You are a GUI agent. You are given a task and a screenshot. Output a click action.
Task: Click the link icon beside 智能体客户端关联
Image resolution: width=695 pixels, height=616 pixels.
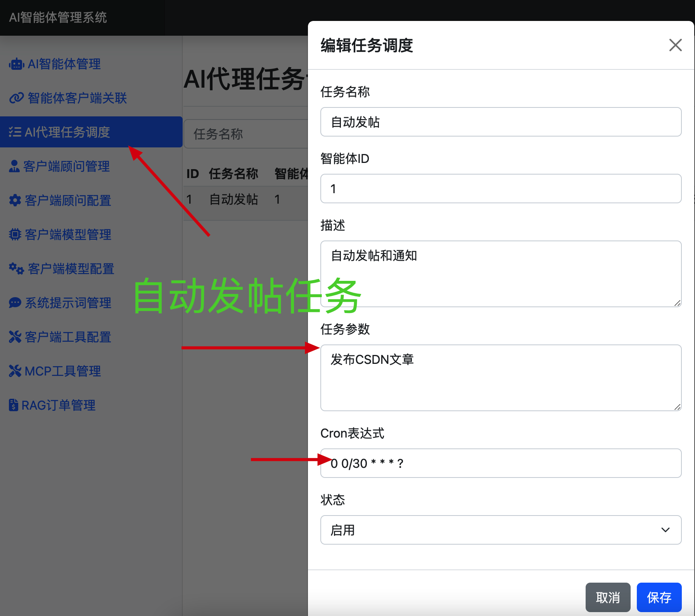point(16,98)
